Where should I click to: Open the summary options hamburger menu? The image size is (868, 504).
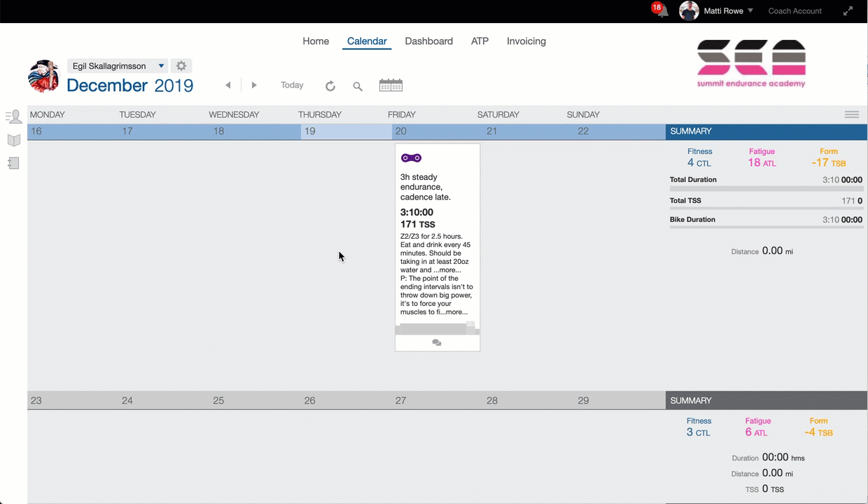pyautogui.click(x=851, y=115)
